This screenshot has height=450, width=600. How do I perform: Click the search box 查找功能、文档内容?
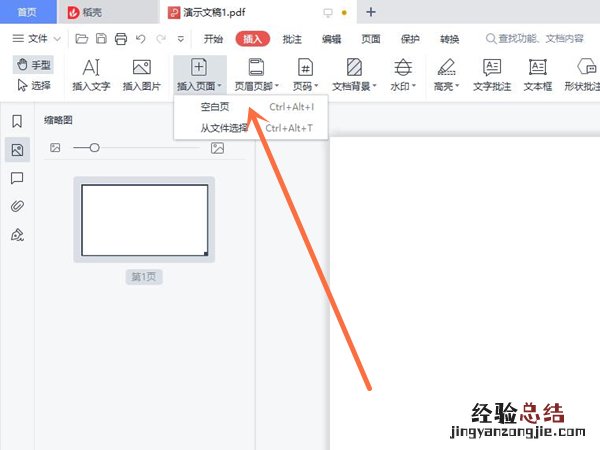click(x=535, y=39)
